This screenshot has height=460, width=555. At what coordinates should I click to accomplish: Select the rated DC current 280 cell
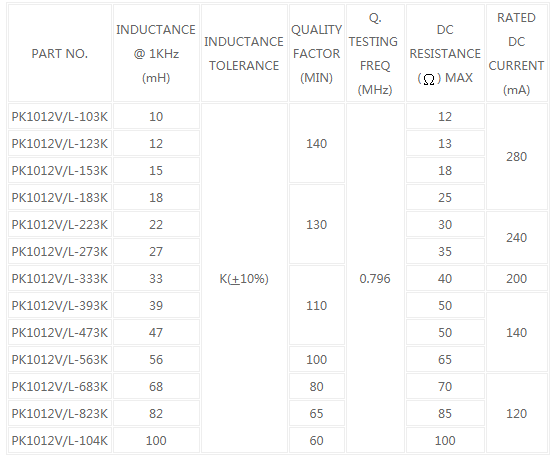(517, 157)
